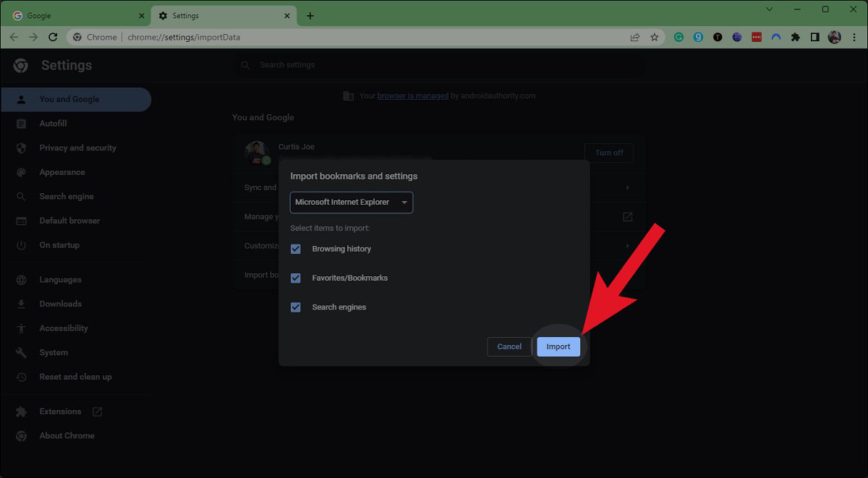Image resolution: width=868 pixels, height=478 pixels.
Task: Open the 'browser is managed' link
Action: [x=412, y=95]
